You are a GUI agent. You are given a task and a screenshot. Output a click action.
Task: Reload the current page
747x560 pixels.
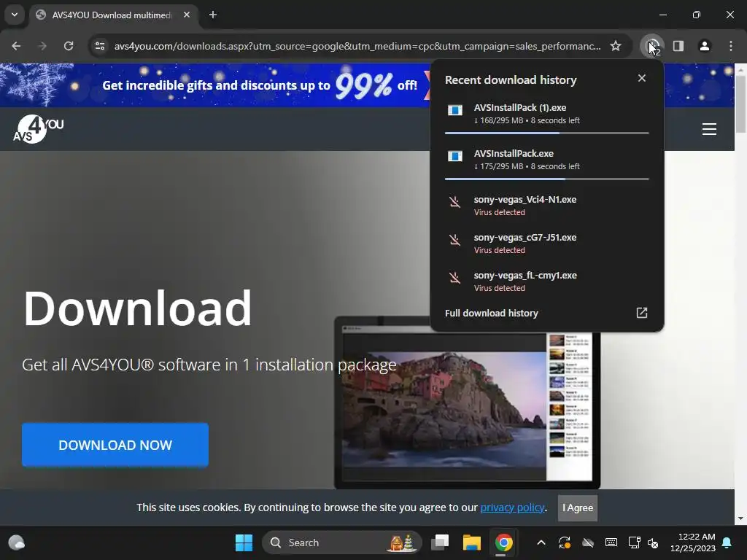(69, 46)
